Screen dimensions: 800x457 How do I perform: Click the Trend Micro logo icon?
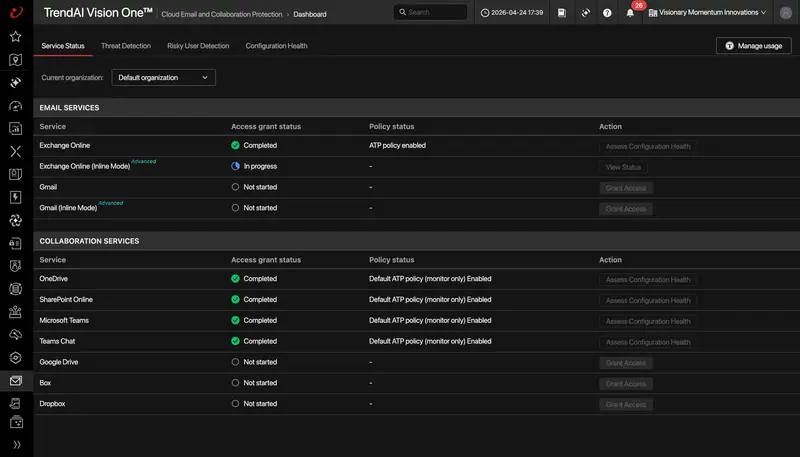(16, 12)
